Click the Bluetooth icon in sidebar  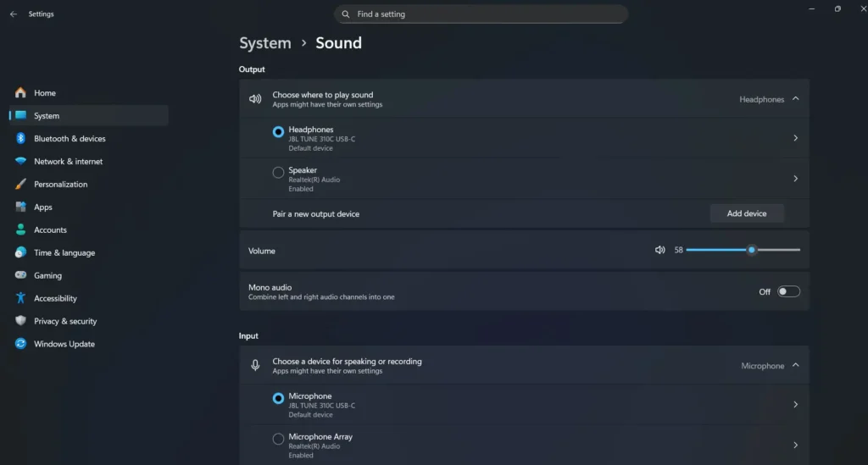(20, 138)
